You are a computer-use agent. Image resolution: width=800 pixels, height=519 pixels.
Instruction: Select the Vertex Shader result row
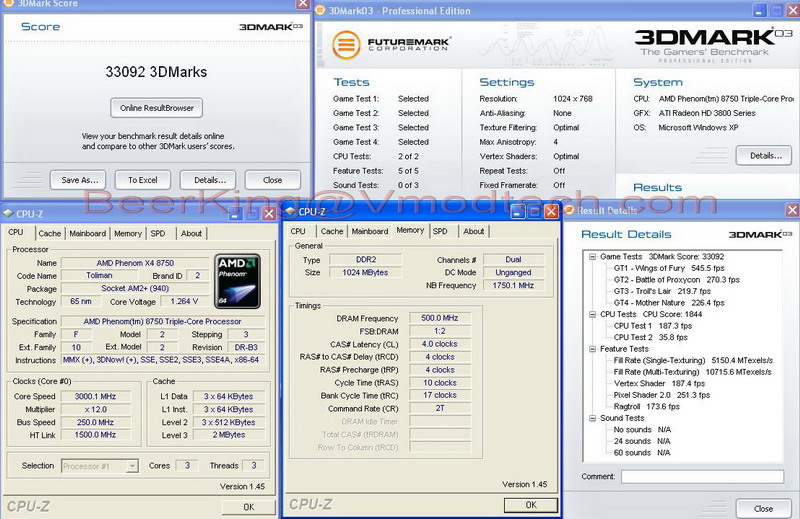pos(659,383)
